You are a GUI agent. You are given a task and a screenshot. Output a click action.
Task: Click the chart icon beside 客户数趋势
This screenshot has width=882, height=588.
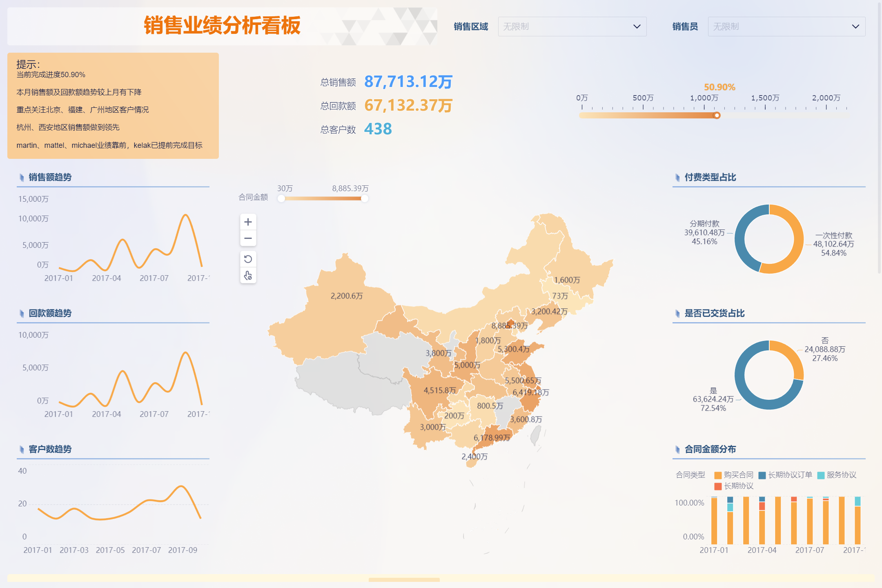pyautogui.click(x=21, y=449)
